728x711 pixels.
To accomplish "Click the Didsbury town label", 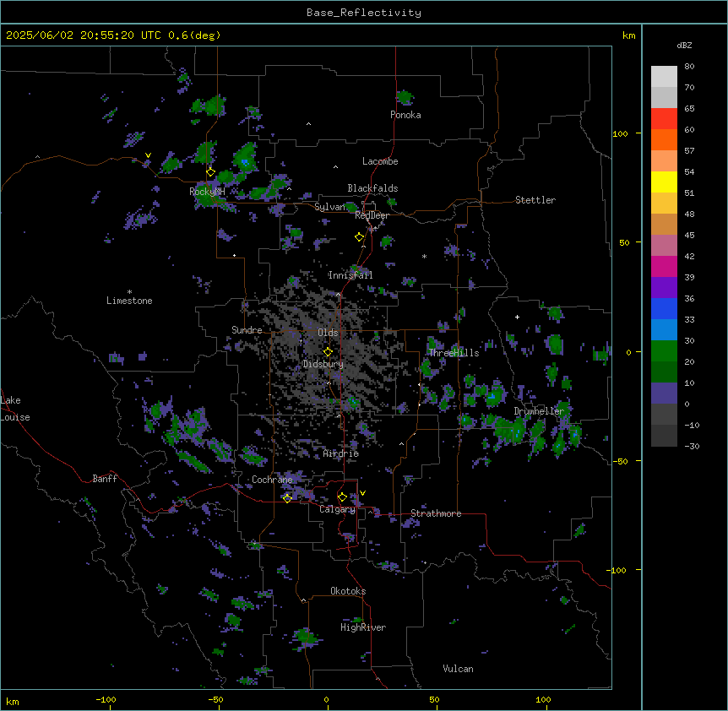I will 323,364.
